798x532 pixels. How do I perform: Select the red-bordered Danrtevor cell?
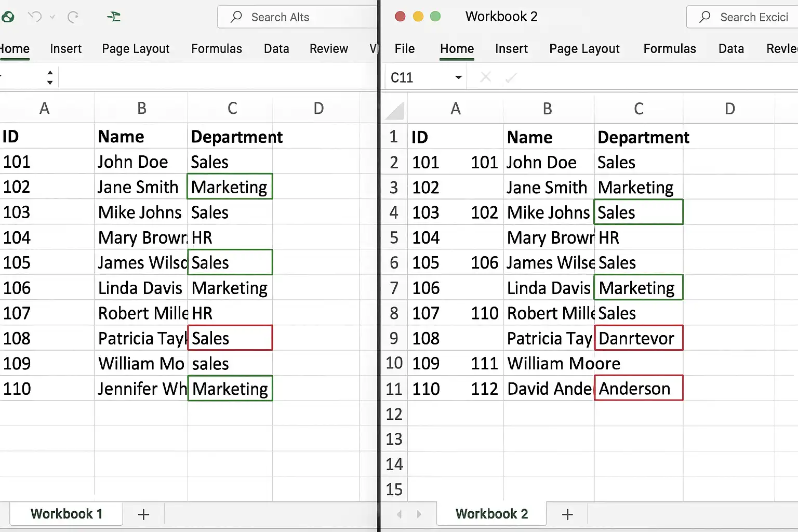pos(639,338)
